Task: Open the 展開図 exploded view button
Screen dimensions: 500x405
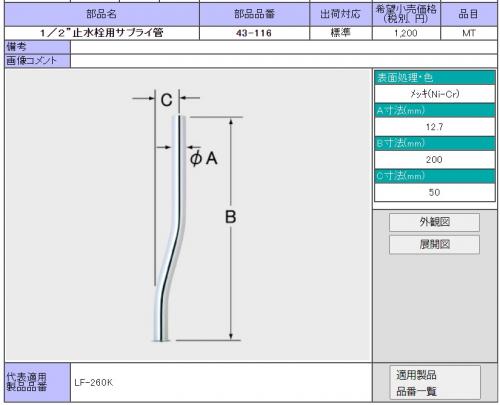Action: pos(434,245)
